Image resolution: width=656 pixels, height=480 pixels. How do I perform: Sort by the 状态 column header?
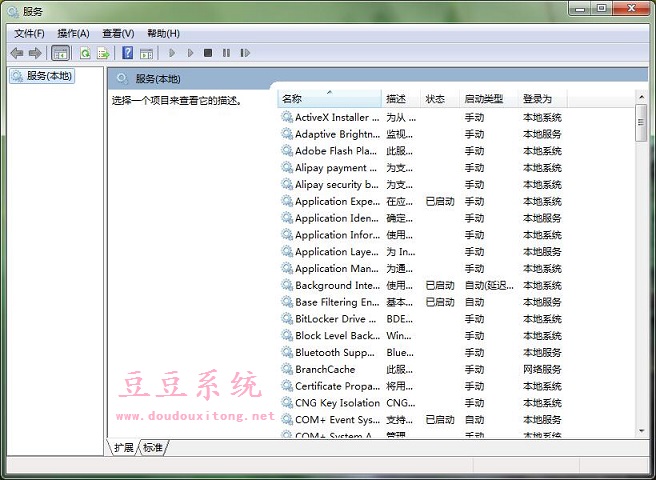(x=438, y=99)
